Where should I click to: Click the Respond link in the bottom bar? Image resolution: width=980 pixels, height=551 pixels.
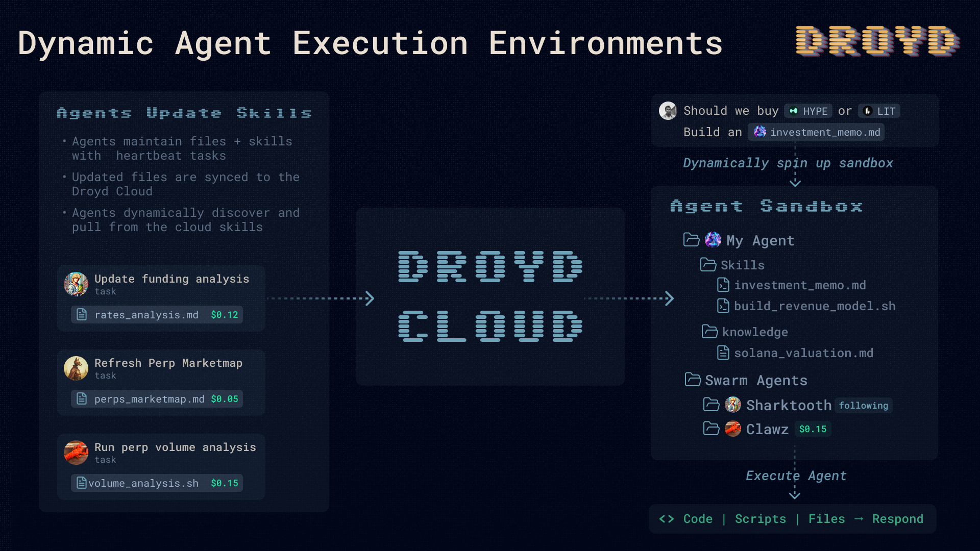tap(898, 518)
